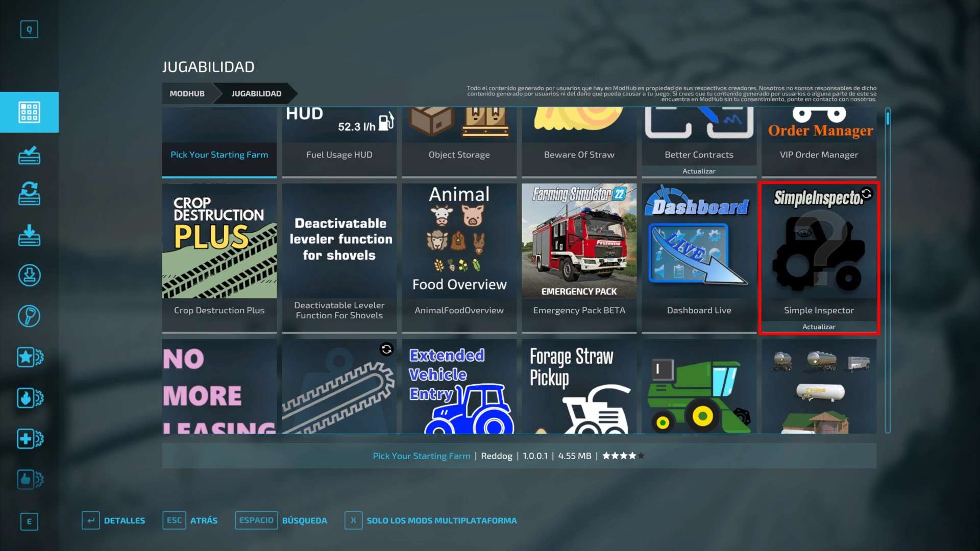Open the Dashboard Live mod thumbnail
This screenshot has width=980, height=551.
[x=699, y=241]
